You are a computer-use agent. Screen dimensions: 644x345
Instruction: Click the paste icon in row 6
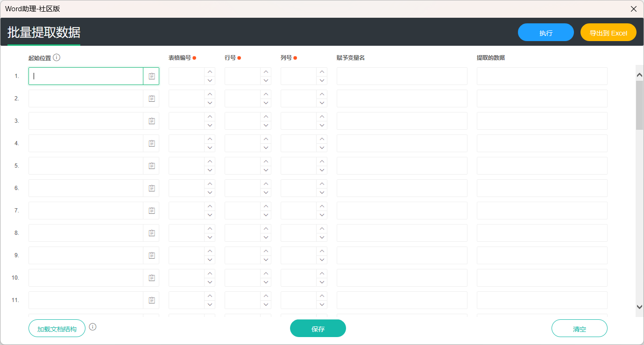152,188
